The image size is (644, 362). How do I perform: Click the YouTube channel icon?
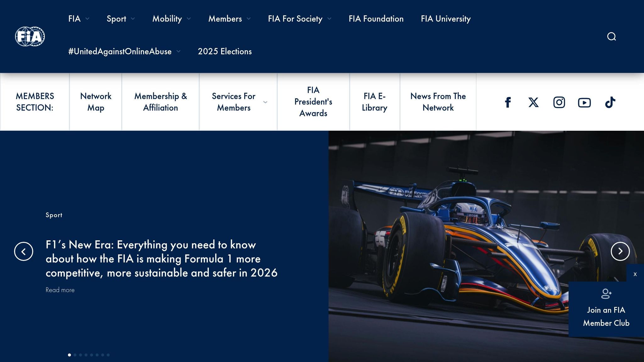coord(584,102)
